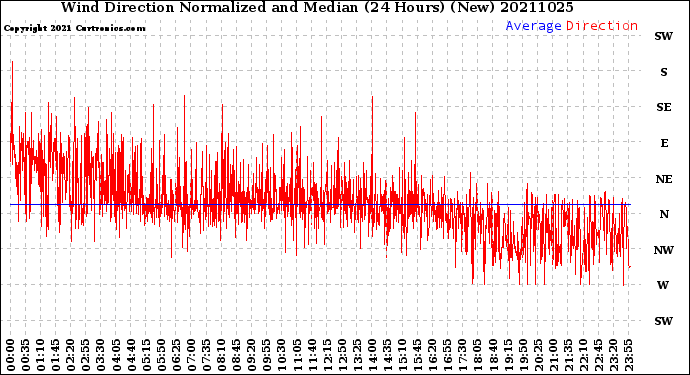Click the '01:10' time axis label

tap(40, 355)
